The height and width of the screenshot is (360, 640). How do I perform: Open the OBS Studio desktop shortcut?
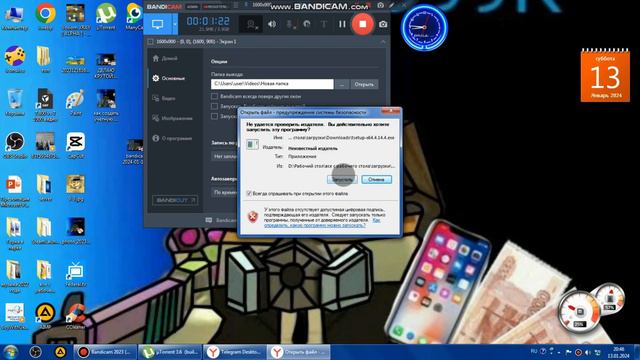click(x=15, y=145)
